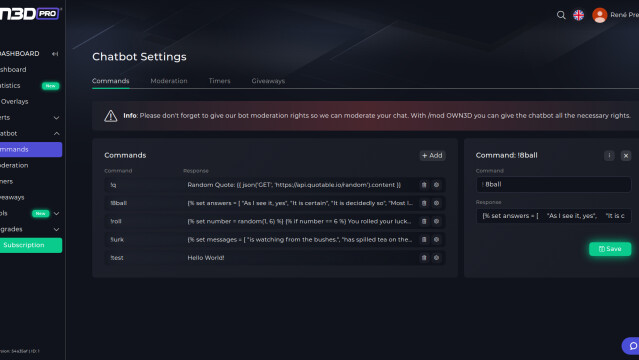Screen dimensions: 639x360
Task: Open the search magnifier icon
Action: point(561,15)
